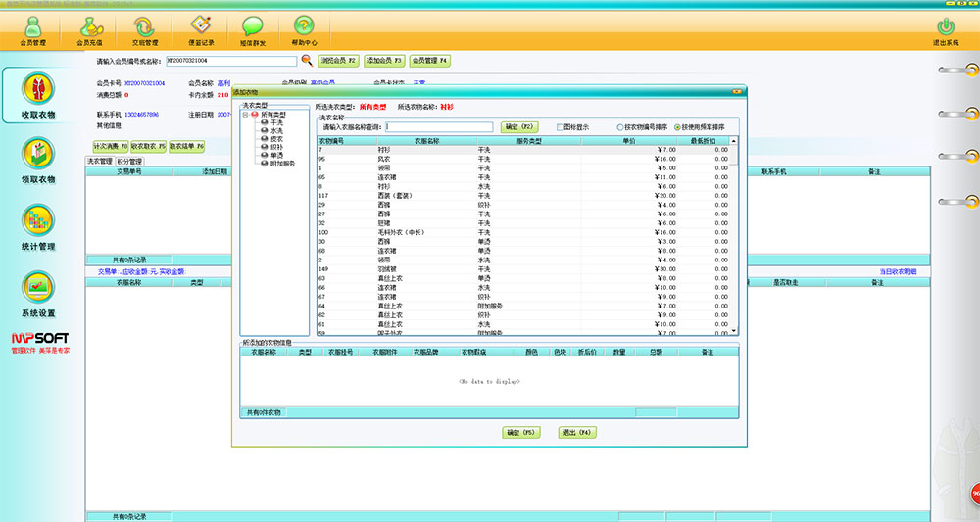This screenshot has height=522, width=980.
Task: Click the magnifier search icon beside member field
Action: point(306,61)
